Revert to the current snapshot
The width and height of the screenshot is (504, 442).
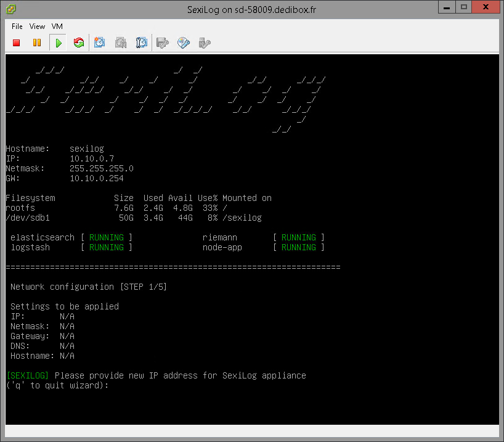tap(121, 43)
